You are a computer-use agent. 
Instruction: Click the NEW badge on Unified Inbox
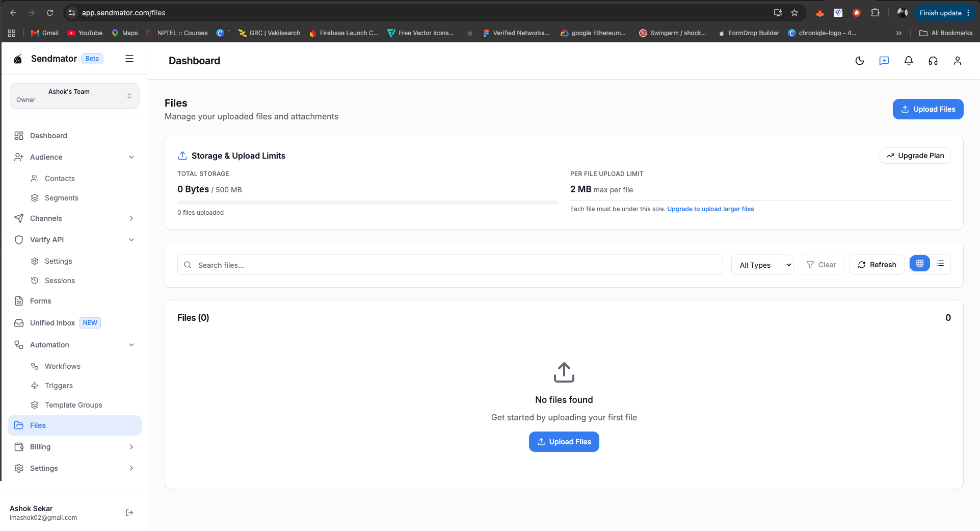[90, 323]
